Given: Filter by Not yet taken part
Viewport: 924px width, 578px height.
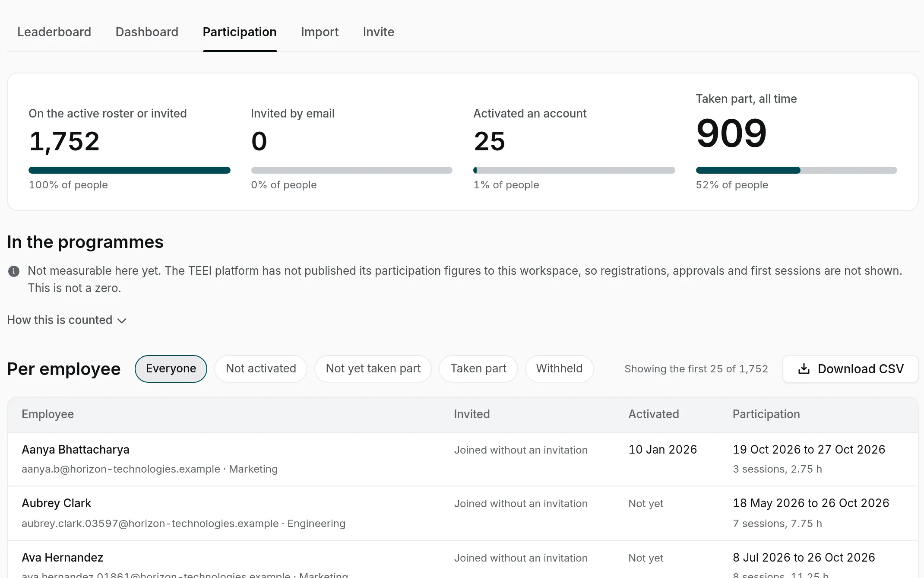Looking at the screenshot, I should (x=373, y=368).
